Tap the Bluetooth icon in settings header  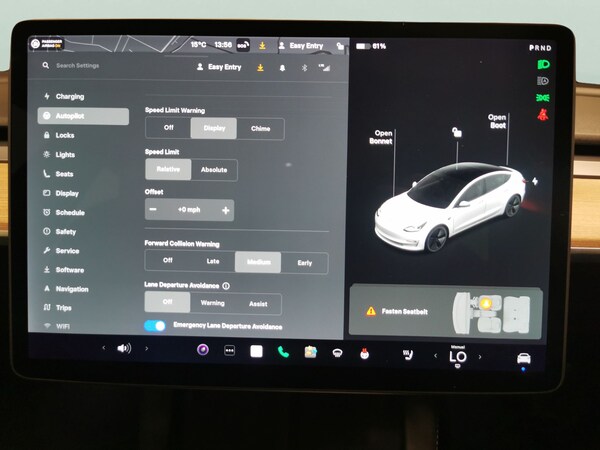[304, 67]
